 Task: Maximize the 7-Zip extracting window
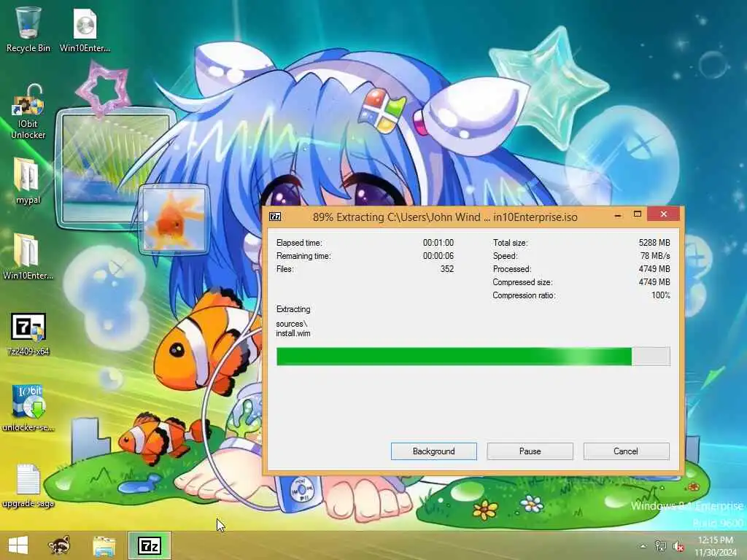[638, 215]
